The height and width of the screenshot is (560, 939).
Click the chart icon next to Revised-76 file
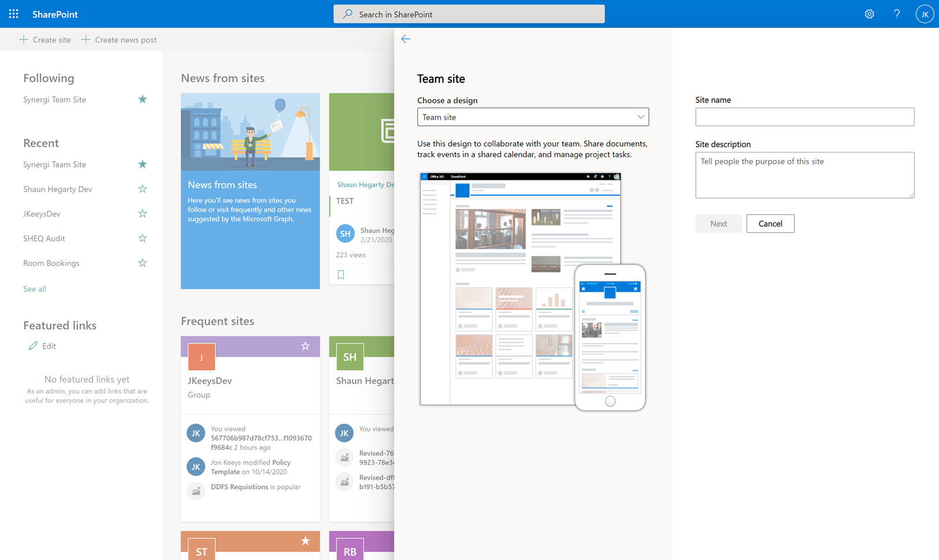point(344,457)
